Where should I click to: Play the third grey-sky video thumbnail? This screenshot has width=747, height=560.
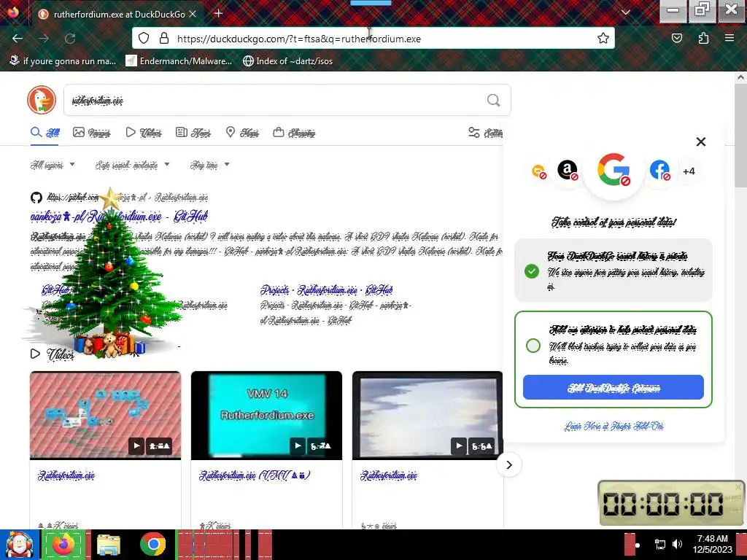point(427,415)
